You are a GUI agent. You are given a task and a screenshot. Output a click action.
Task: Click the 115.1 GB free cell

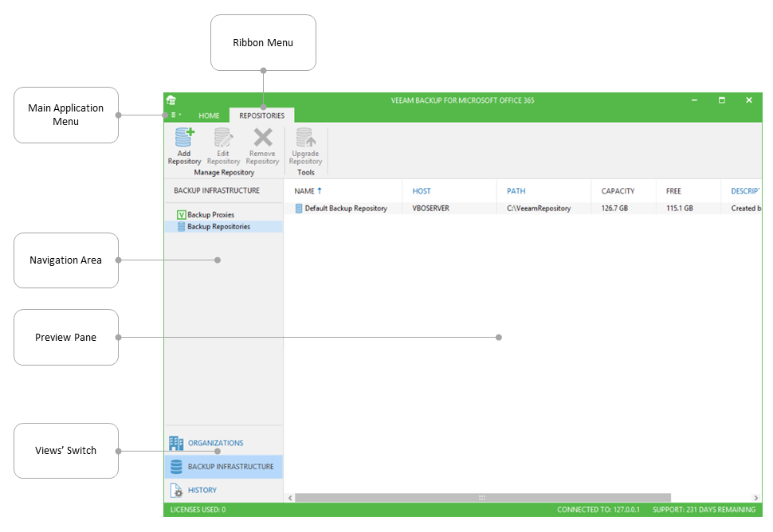tap(680, 209)
